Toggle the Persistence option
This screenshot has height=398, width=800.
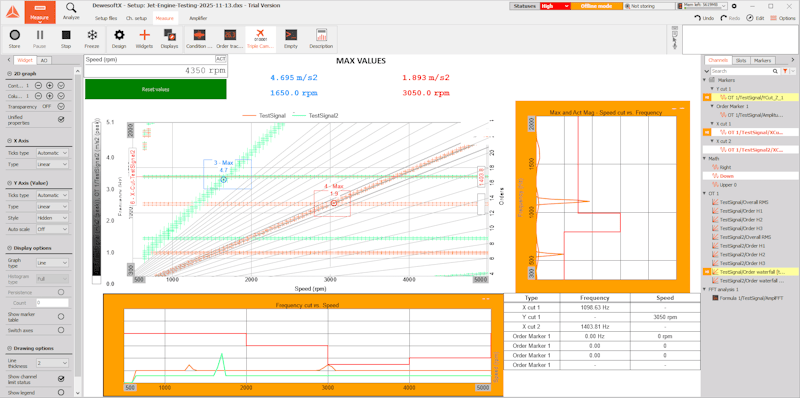(x=61, y=292)
